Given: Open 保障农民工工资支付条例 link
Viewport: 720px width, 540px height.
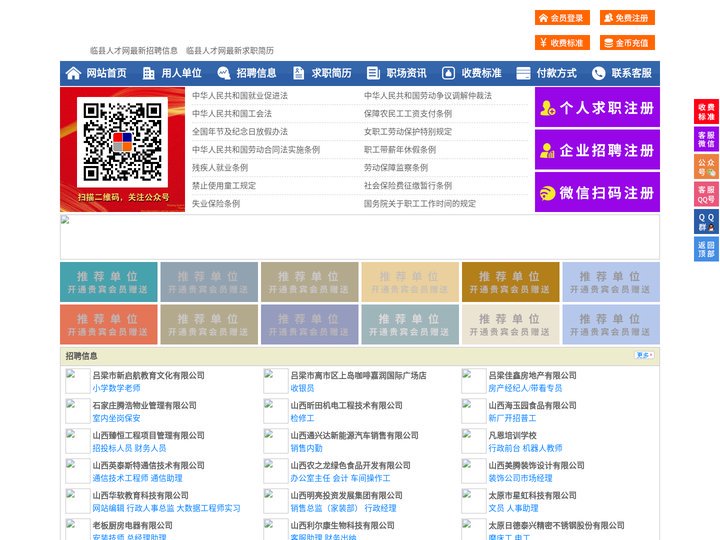Looking at the screenshot, I should click(408, 113).
